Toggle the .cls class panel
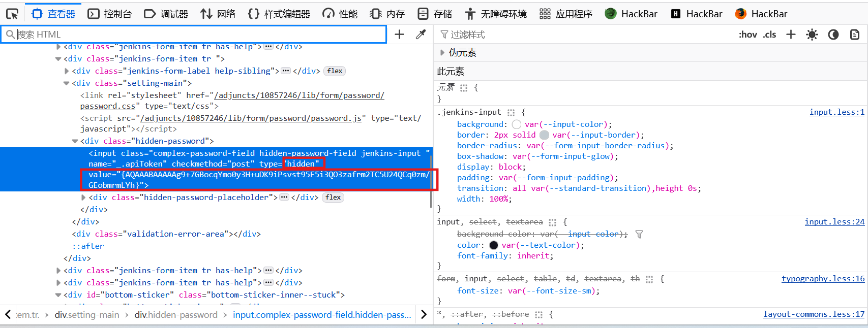Viewport: 868px width, 328px height. [770, 34]
